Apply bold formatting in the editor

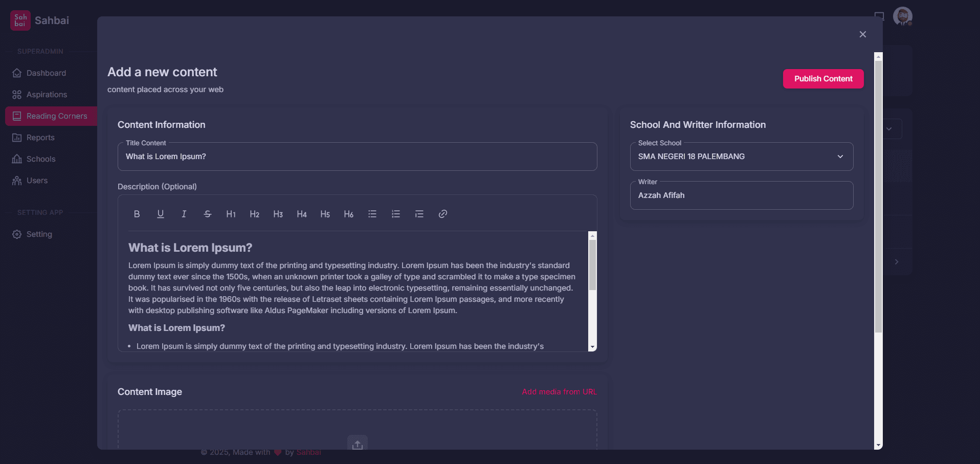click(137, 214)
